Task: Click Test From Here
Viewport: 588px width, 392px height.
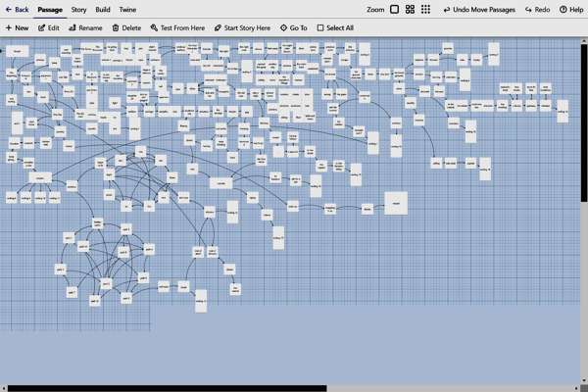Action: tap(177, 28)
